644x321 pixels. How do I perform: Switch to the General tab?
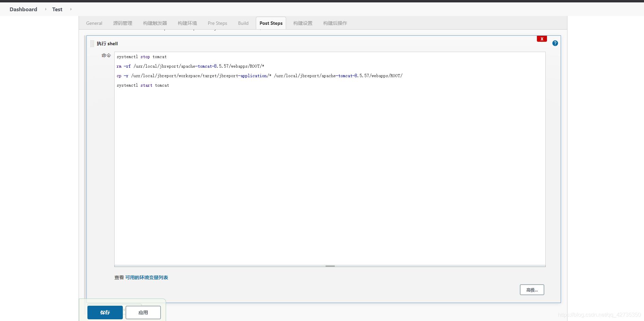click(x=94, y=23)
